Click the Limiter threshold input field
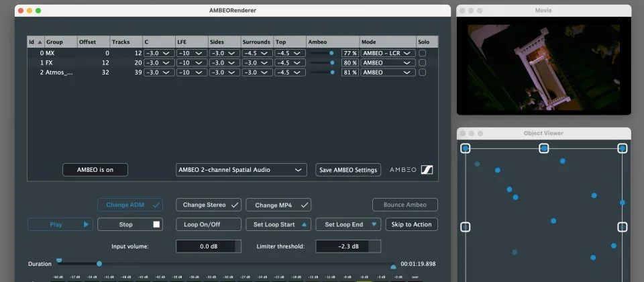 347,246
